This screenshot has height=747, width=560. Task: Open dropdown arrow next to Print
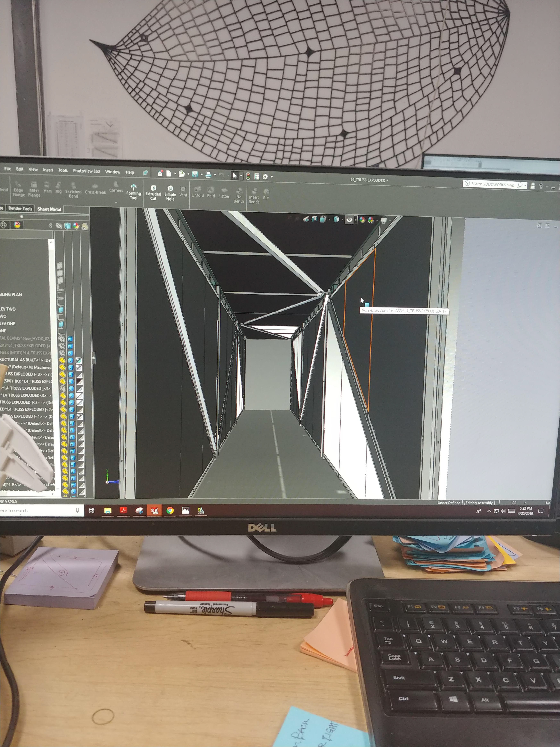215,175
